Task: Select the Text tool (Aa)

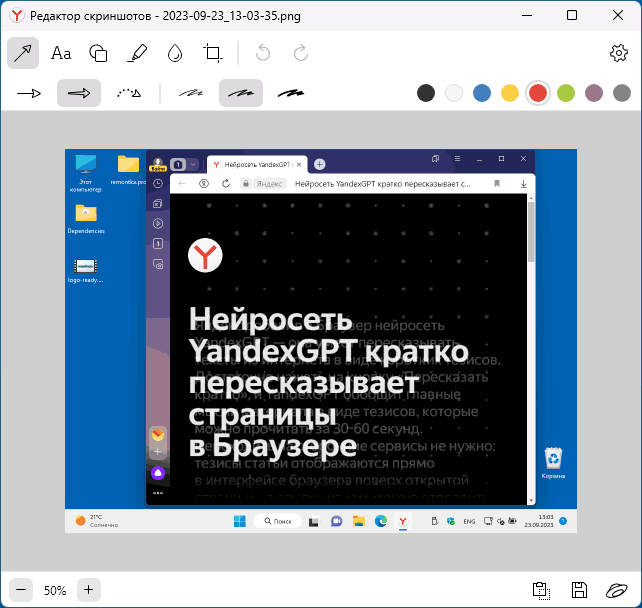Action: (61, 53)
